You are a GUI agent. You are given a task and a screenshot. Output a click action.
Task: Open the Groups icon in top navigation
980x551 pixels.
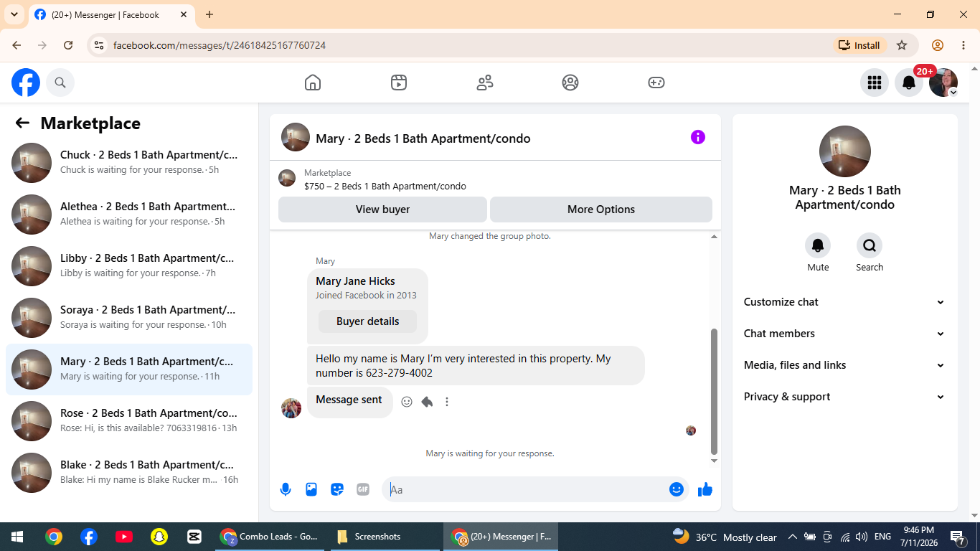[x=570, y=83]
